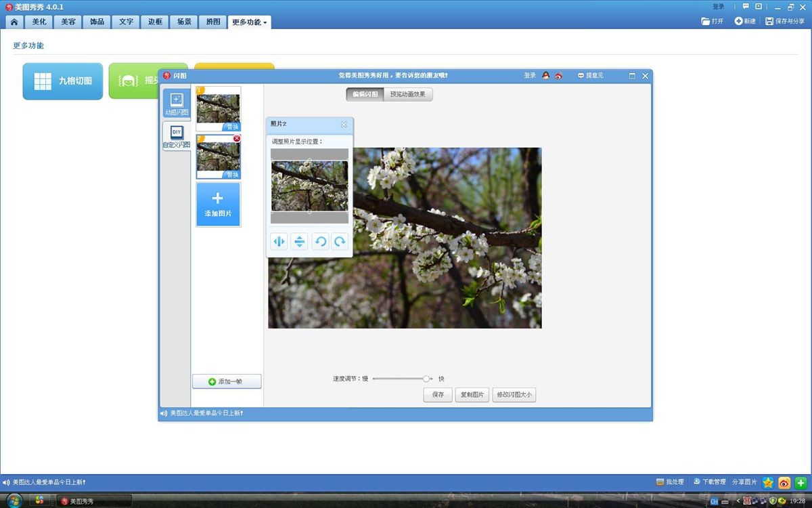Click 登录 in main window title bar
812x508 pixels.
pyautogui.click(x=719, y=7)
